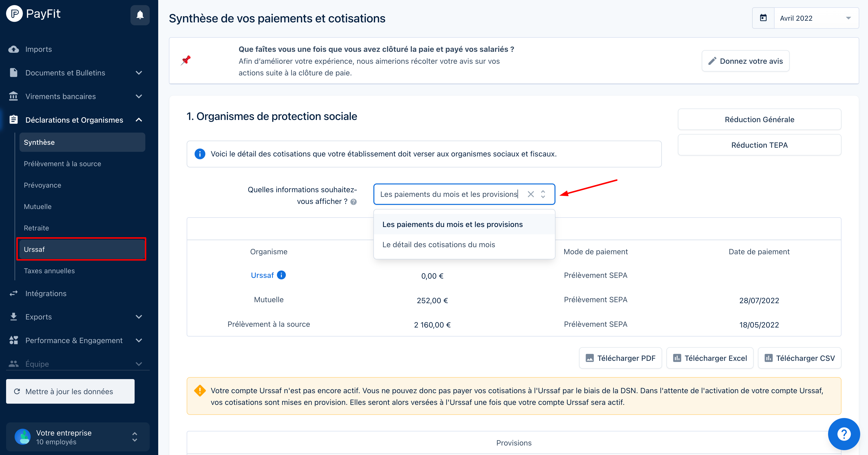The width and height of the screenshot is (868, 455).
Task: Open the floating help bubble at bottom right
Action: click(x=844, y=434)
